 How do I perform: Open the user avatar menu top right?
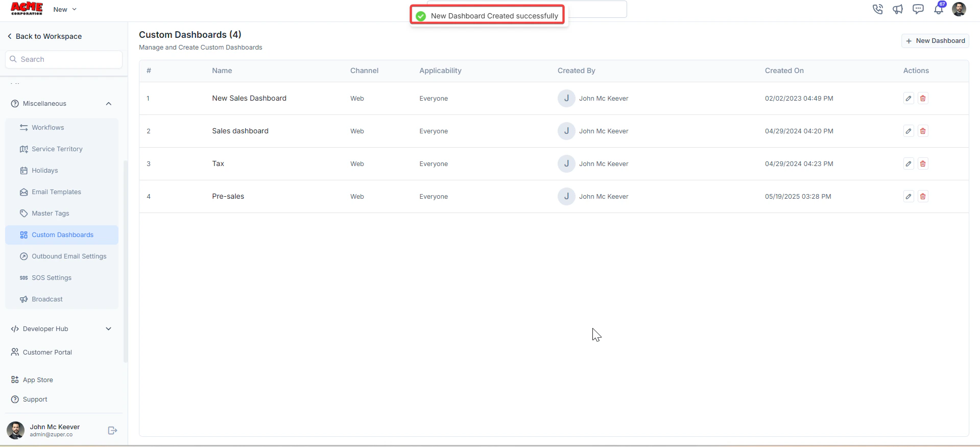(959, 9)
